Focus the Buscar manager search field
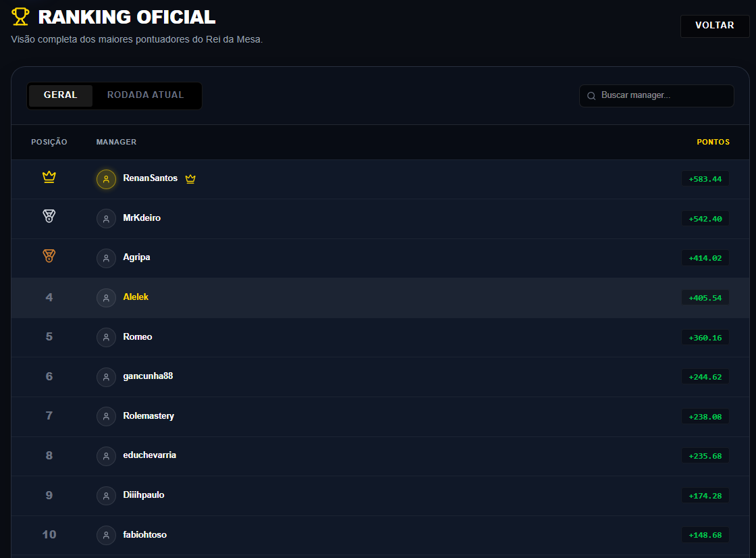Viewport: 756px width, 558px height. click(x=656, y=95)
